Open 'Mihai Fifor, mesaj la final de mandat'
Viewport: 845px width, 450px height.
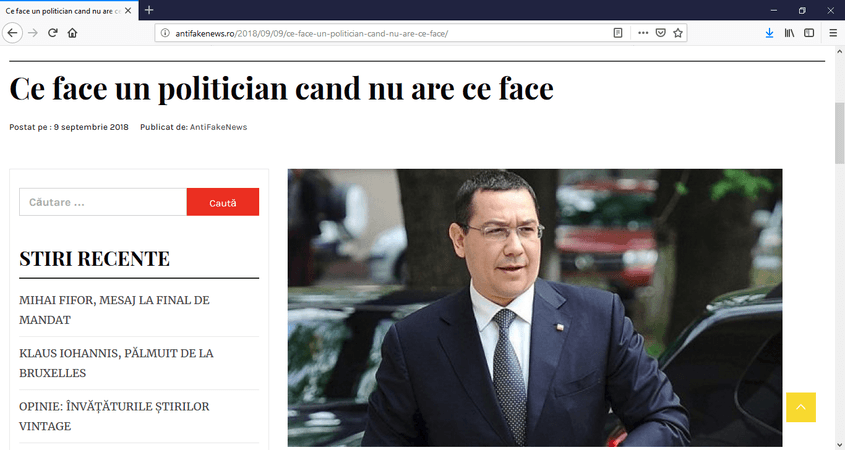click(114, 310)
